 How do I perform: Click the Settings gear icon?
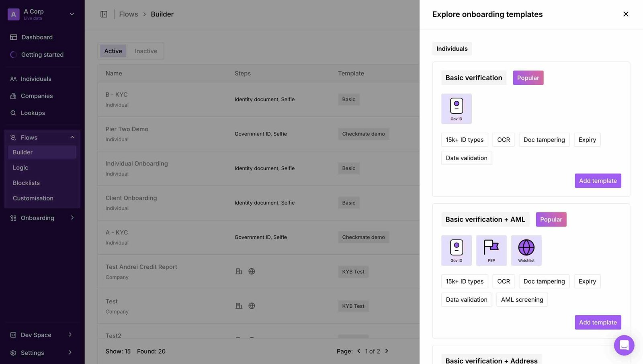(13, 352)
